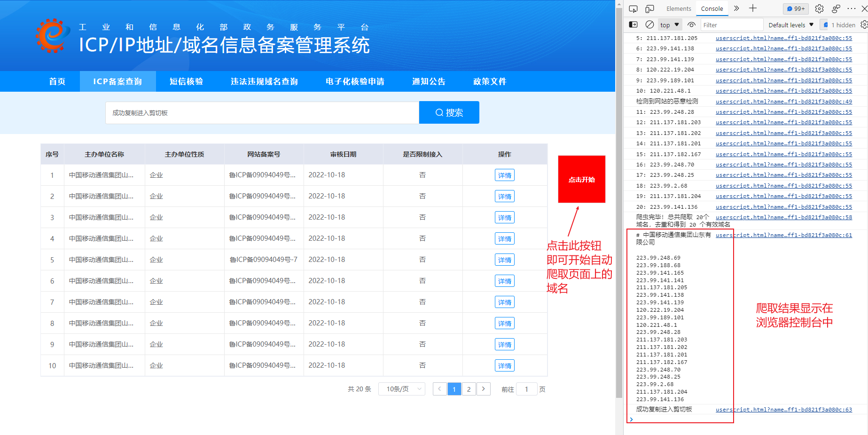Open the 短信核验 navigation item
This screenshot has width=868, height=435.
tap(186, 81)
